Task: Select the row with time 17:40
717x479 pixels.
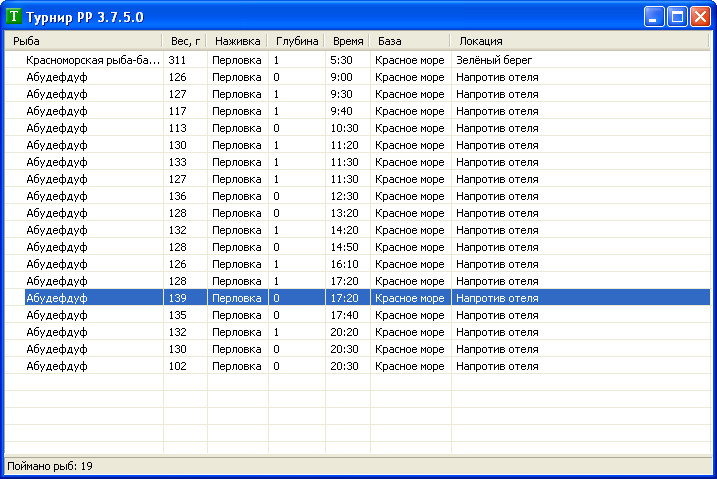Action: [x=357, y=315]
